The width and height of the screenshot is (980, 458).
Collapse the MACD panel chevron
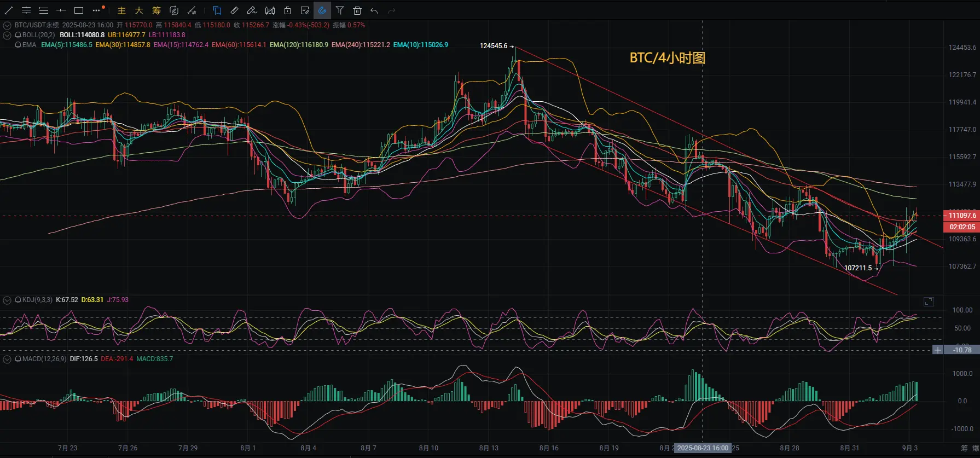click(x=7, y=359)
